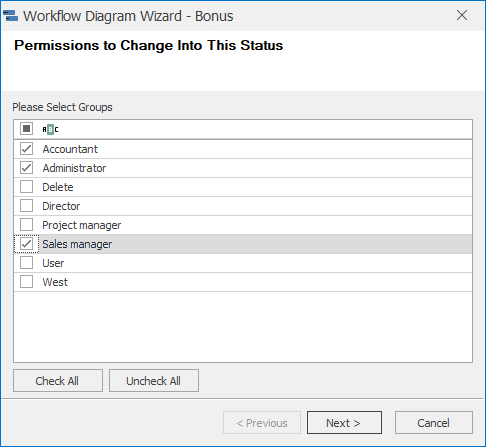Toggle the select-all header checkbox
The height and width of the screenshot is (447, 486).
pyautogui.click(x=26, y=129)
